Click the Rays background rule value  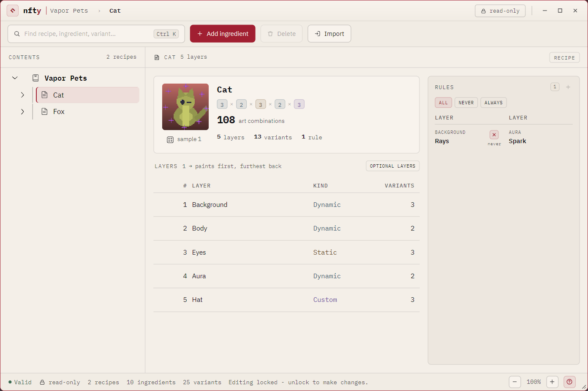pos(442,141)
